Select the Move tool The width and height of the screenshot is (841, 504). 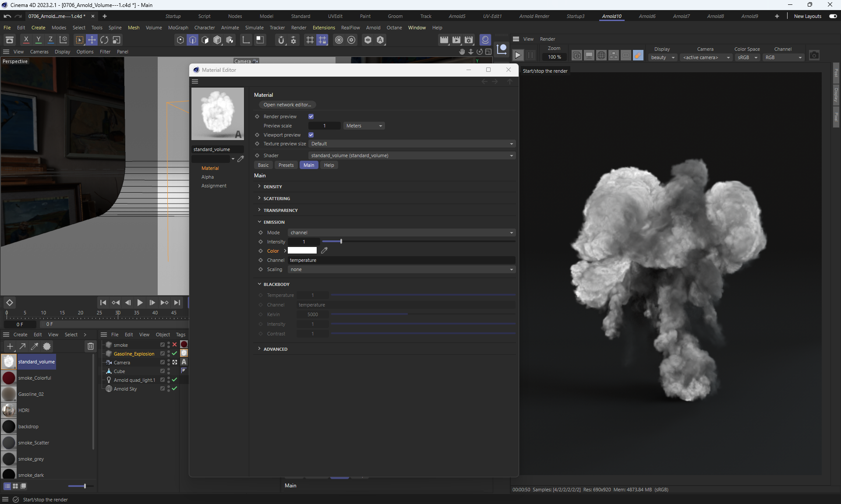point(92,40)
